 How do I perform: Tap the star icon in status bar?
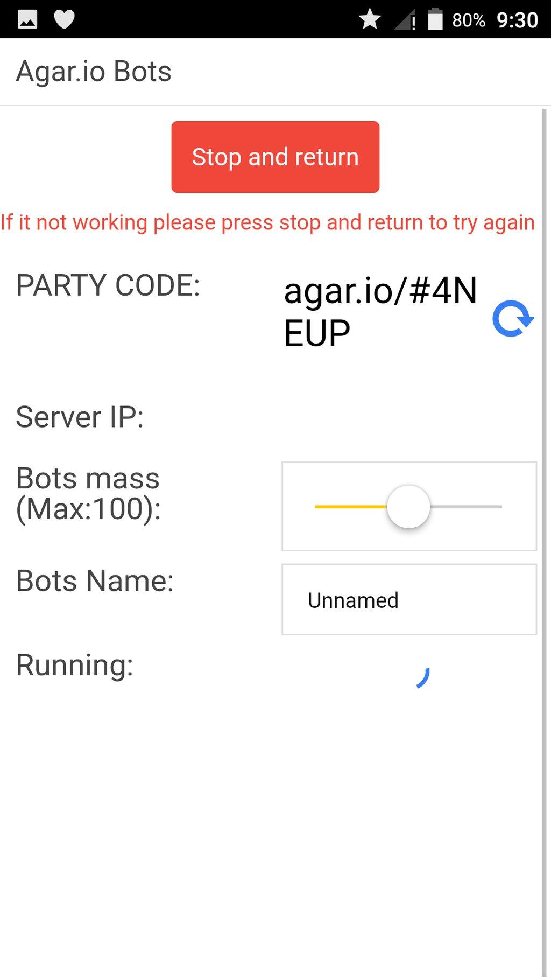pyautogui.click(x=370, y=20)
